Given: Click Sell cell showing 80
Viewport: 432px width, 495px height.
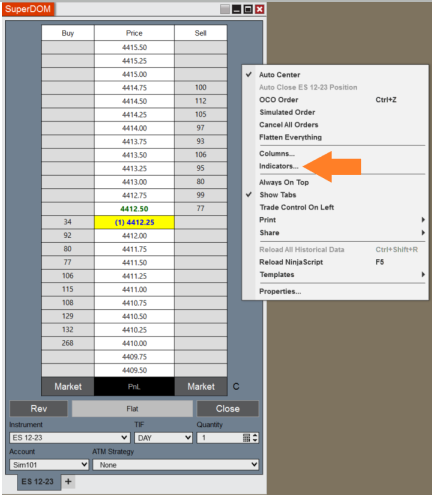Looking at the screenshot, I should point(201,182).
